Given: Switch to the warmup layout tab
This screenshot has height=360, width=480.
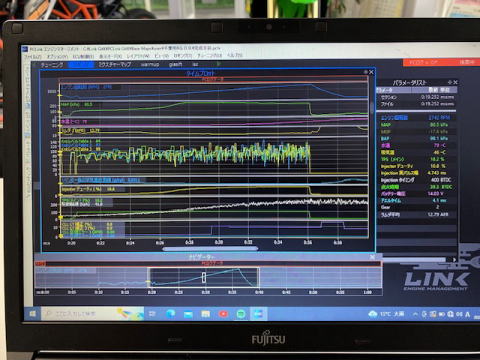Looking at the screenshot, I should [x=150, y=64].
